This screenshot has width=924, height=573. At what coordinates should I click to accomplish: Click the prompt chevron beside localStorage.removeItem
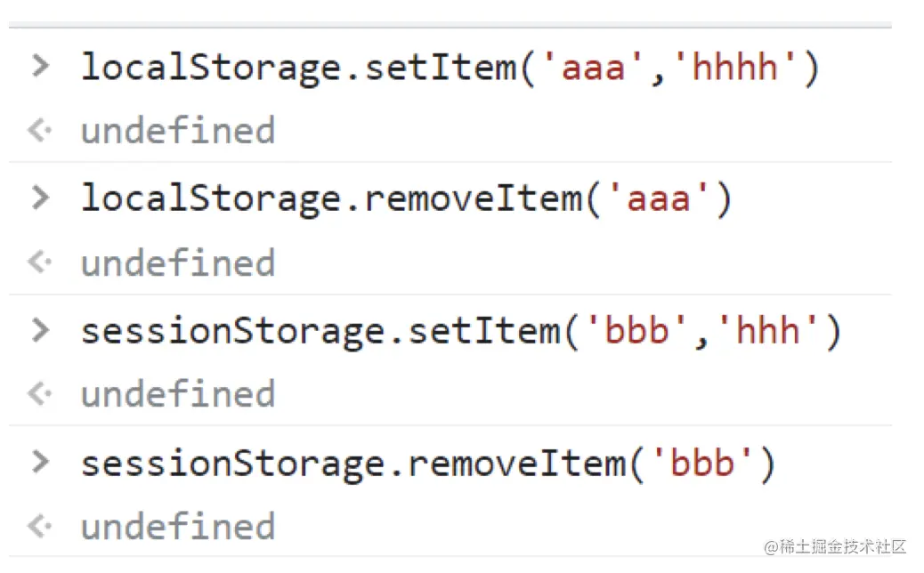pyautogui.click(x=39, y=198)
